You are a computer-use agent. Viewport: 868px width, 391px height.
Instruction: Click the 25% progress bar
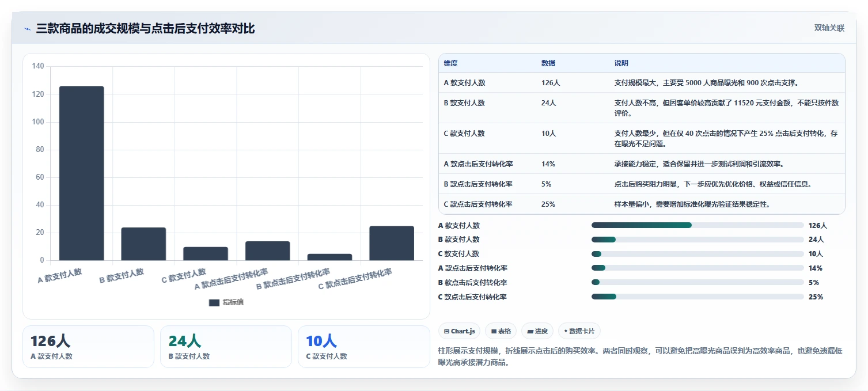coord(698,297)
